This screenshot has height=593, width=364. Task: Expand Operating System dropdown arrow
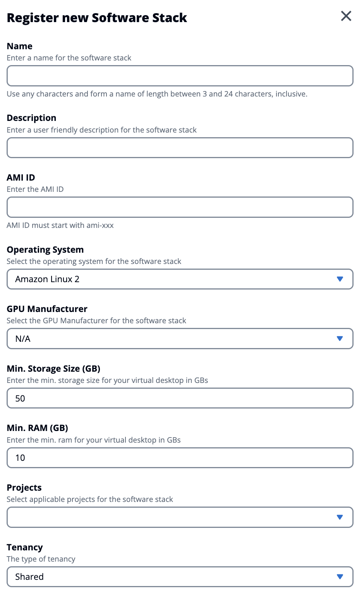340,279
